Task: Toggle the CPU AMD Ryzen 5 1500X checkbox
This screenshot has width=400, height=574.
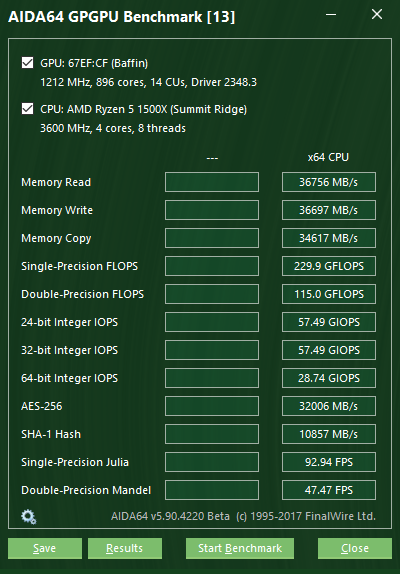Action: [27, 109]
